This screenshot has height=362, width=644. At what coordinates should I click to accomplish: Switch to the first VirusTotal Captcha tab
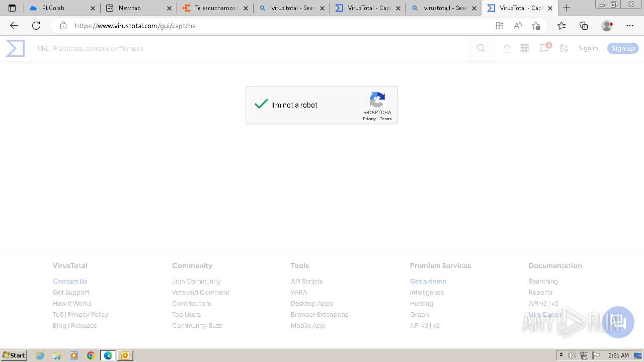(x=368, y=8)
